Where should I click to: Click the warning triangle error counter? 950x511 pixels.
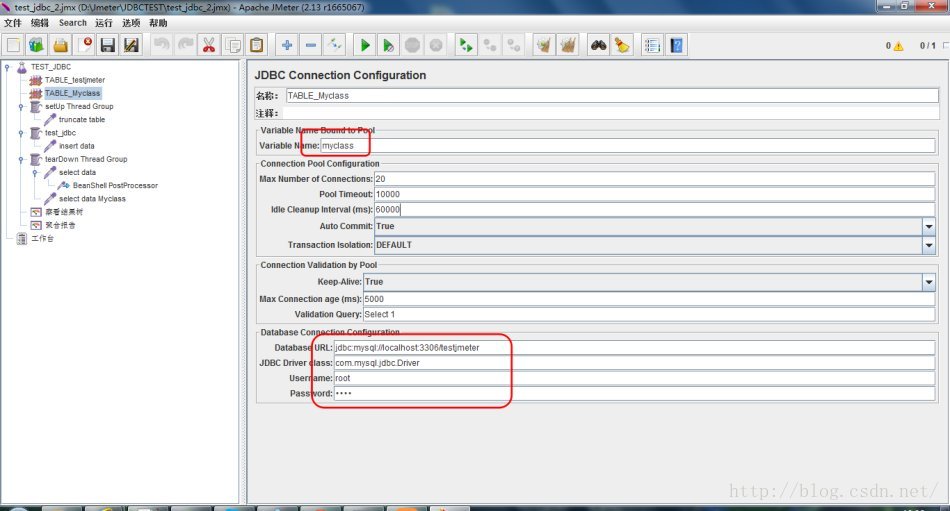point(898,45)
